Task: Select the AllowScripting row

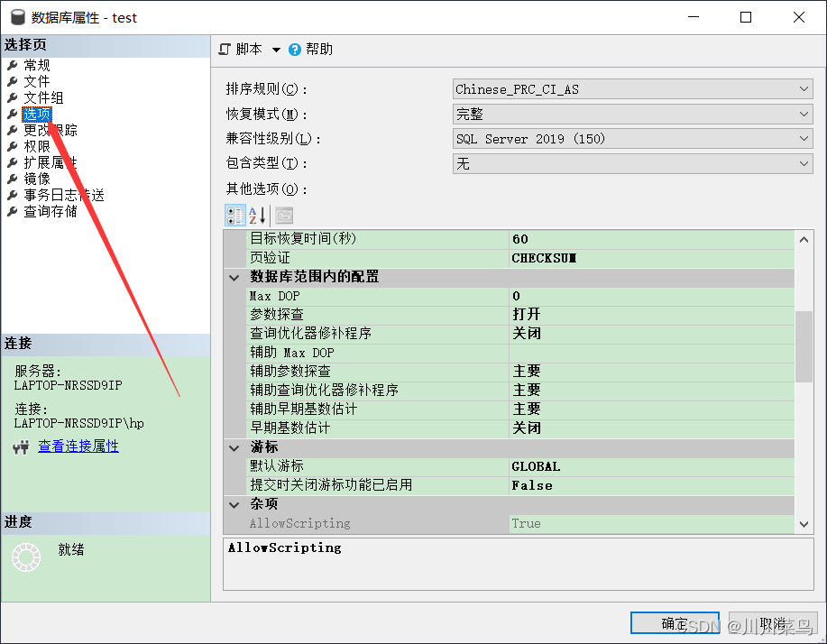Action: (519, 523)
